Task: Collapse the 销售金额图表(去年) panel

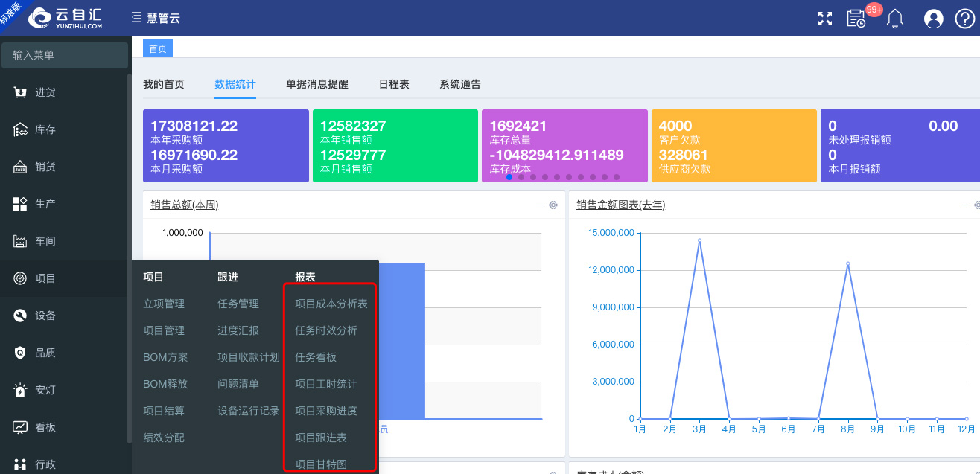Action: pyautogui.click(x=965, y=205)
